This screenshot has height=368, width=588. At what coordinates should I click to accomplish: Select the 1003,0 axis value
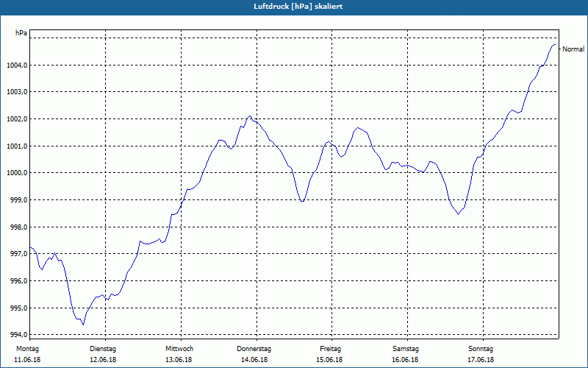pyautogui.click(x=16, y=92)
